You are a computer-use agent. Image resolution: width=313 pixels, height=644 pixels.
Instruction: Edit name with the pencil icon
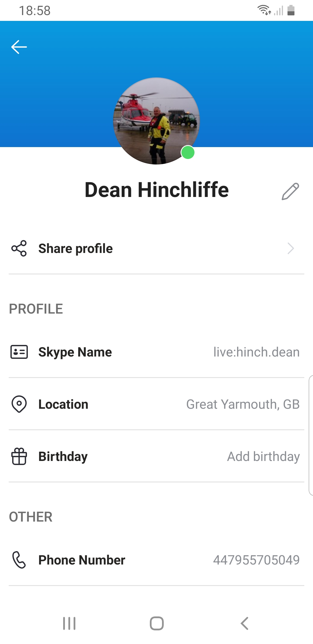(290, 191)
